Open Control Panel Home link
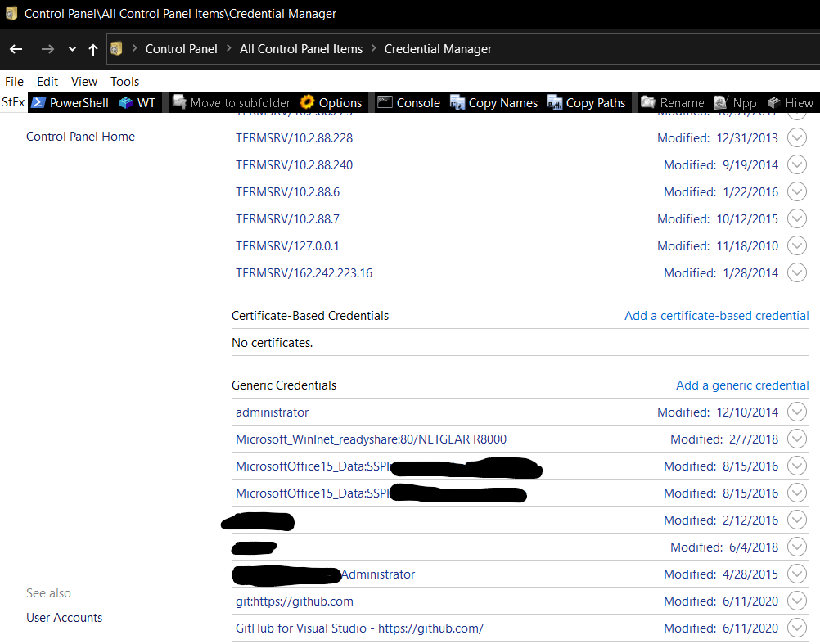 [x=80, y=137]
